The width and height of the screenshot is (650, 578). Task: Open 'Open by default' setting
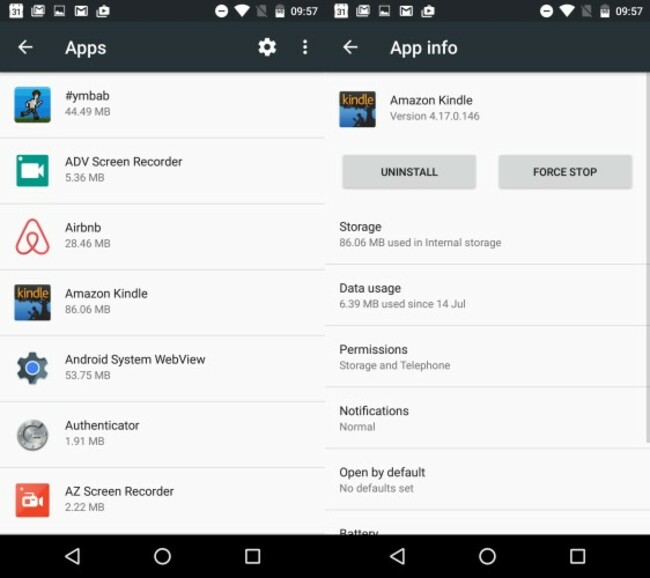(x=486, y=479)
